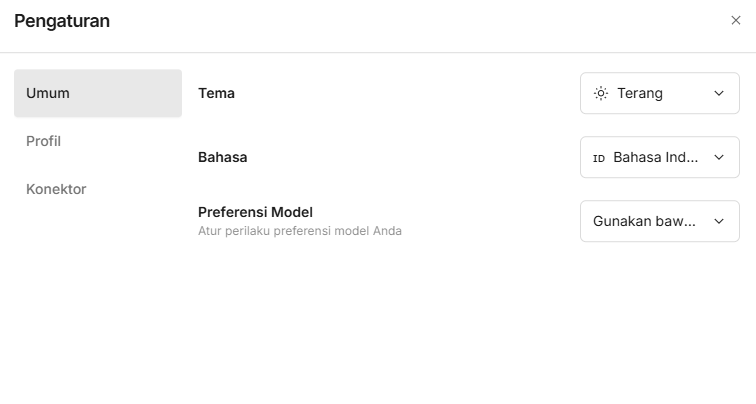Click the Pengaturan dialog title
The image size is (756, 404).
62,20
